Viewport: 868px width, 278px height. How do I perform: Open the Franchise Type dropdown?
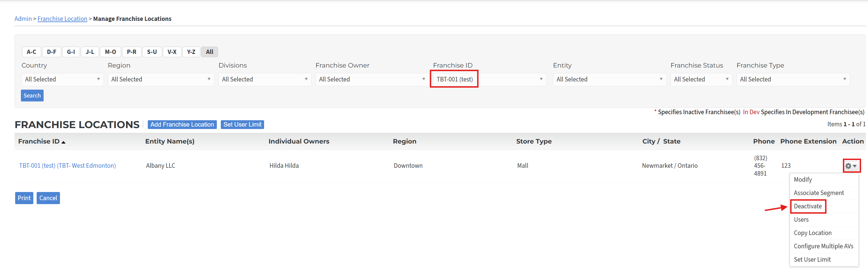point(793,80)
